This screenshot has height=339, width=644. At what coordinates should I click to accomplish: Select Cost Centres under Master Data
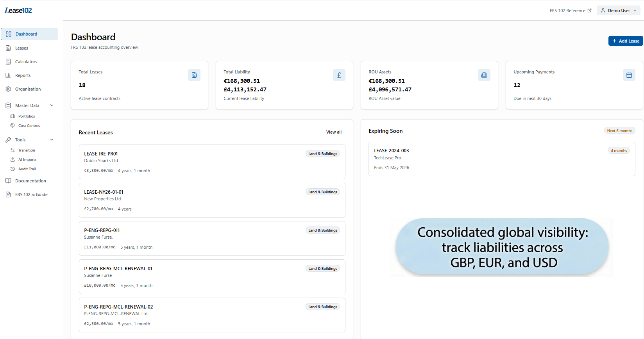coord(29,125)
